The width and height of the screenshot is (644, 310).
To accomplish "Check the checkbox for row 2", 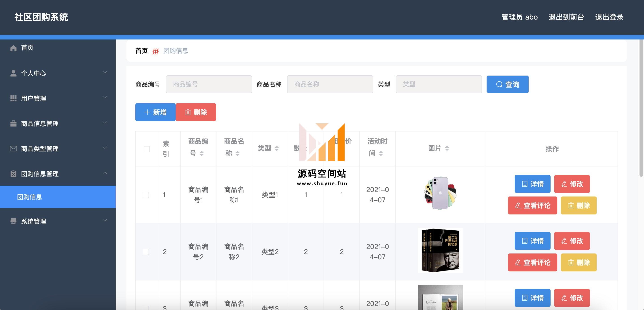I will [x=146, y=252].
